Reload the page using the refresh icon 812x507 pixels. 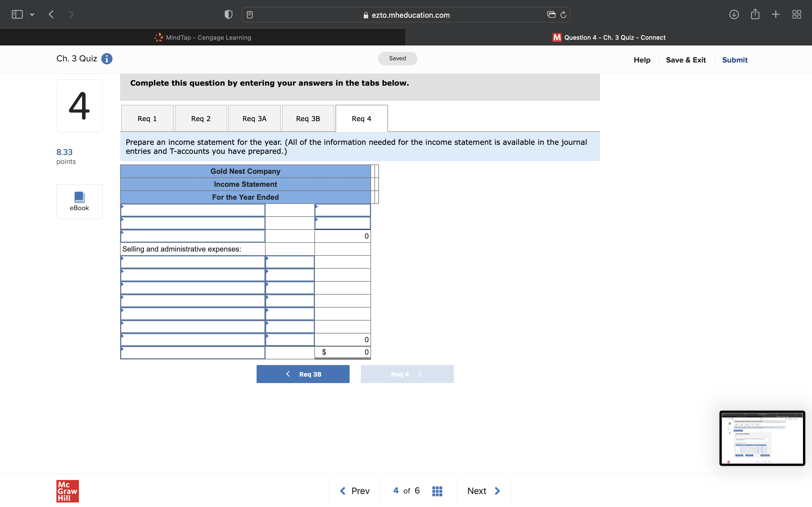point(563,14)
